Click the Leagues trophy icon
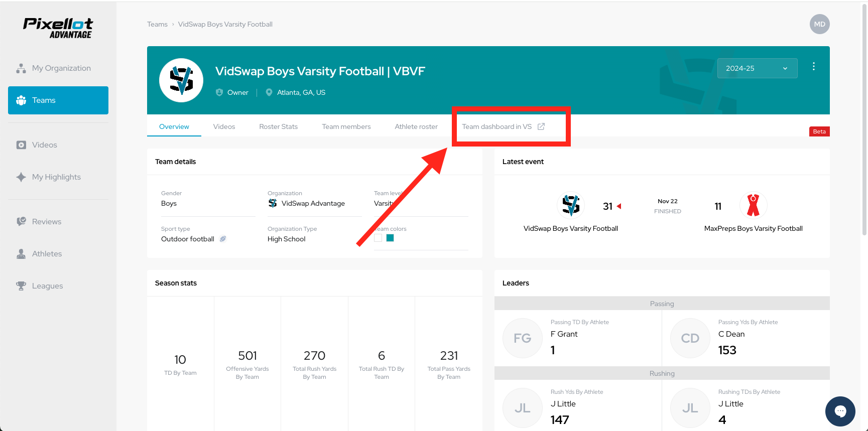This screenshot has width=868, height=431. [x=21, y=286]
